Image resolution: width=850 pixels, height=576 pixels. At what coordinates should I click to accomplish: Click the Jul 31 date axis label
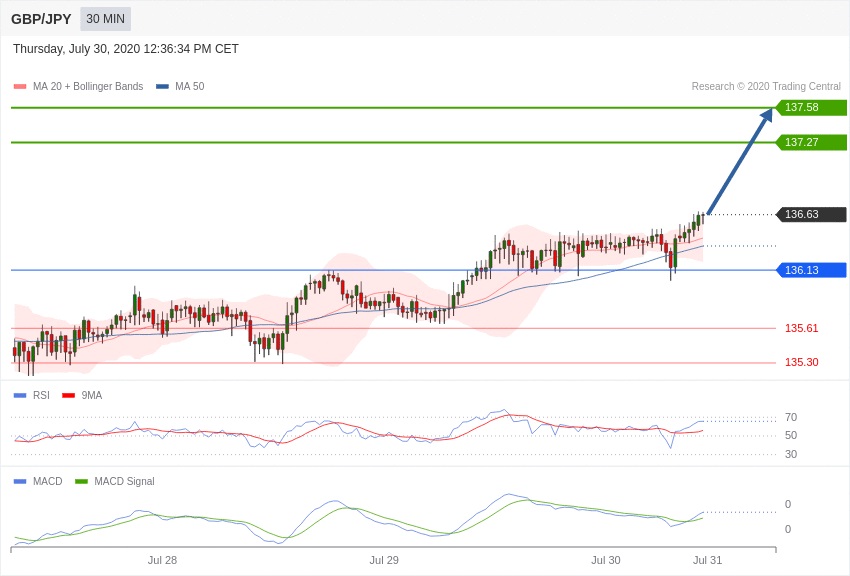pyautogui.click(x=707, y=560)
